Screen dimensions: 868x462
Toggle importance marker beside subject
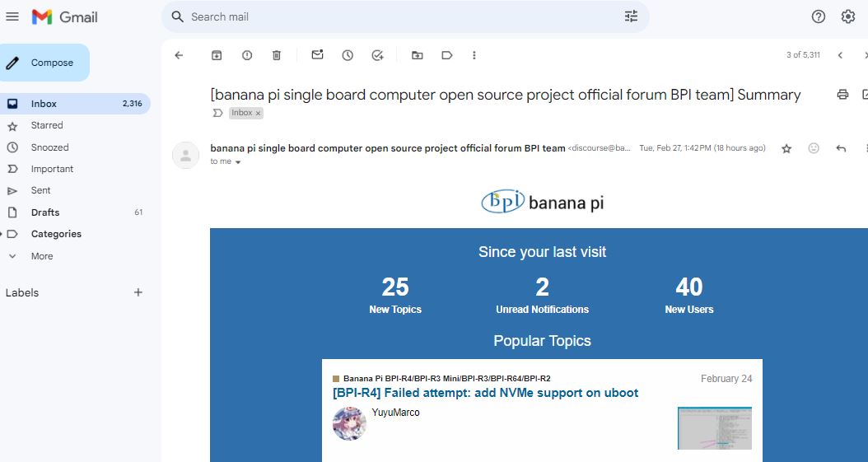(x=217, y=113)
